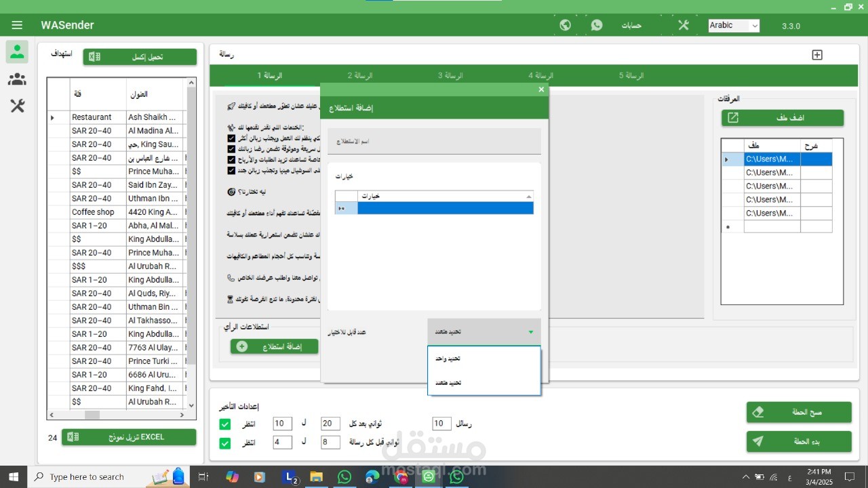Viewport: 868px width, 488px height.
Task: Choose تحديد متعدد from dropdown list
Action: (484, 383)
